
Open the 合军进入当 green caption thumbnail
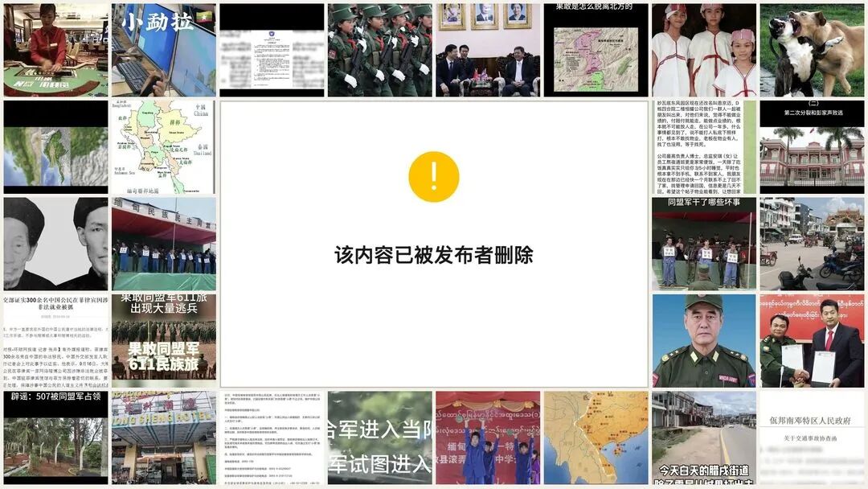coord(379,438)
